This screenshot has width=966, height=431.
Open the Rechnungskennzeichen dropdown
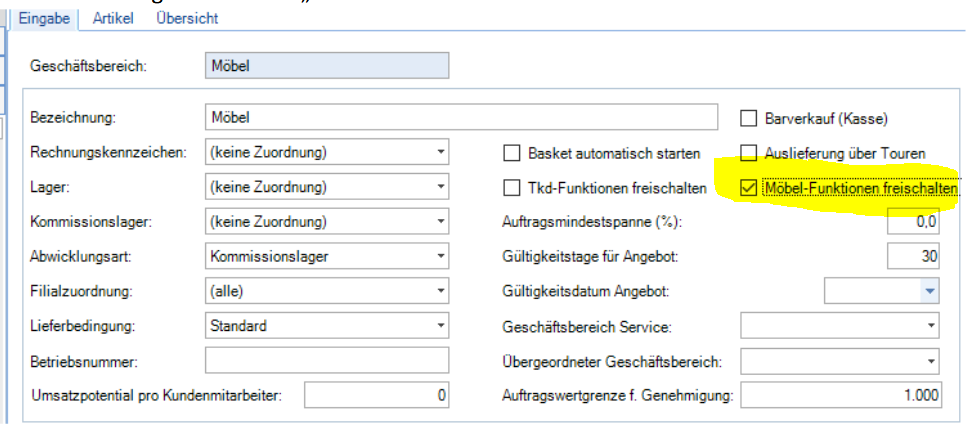[441, 153]
